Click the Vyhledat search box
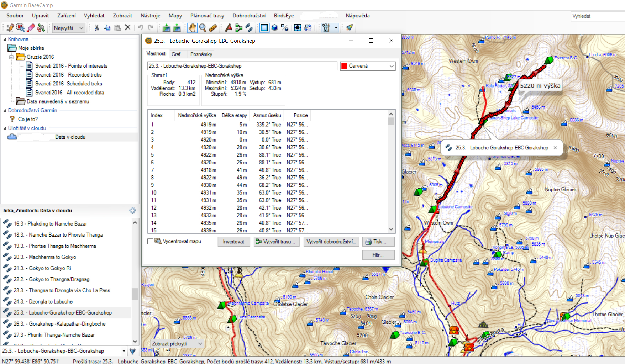This screenshot has width=625, height=364. pos(598,16)
